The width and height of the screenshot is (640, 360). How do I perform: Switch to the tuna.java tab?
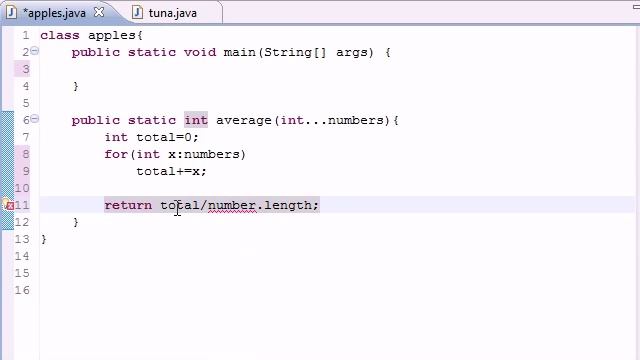(172, 13)
